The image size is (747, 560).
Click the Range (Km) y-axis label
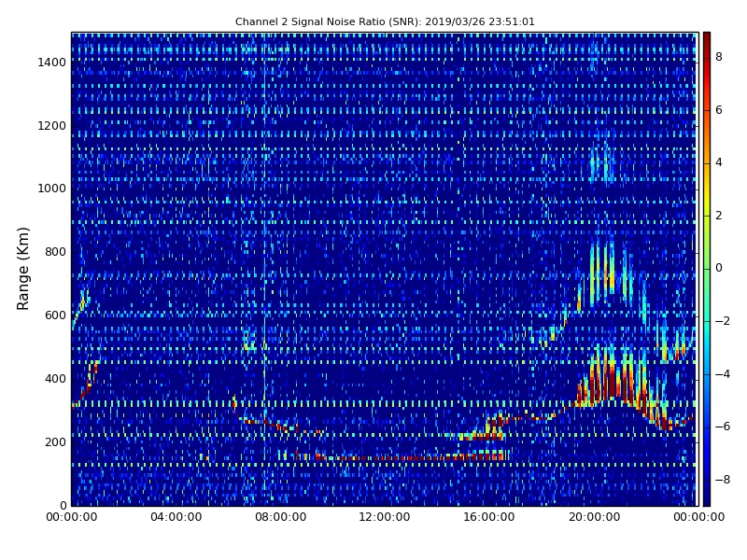22,269
